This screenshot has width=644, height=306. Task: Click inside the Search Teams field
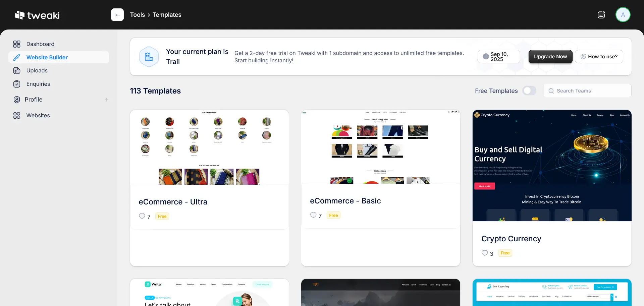pyautogui.click(x=587, y=90)
